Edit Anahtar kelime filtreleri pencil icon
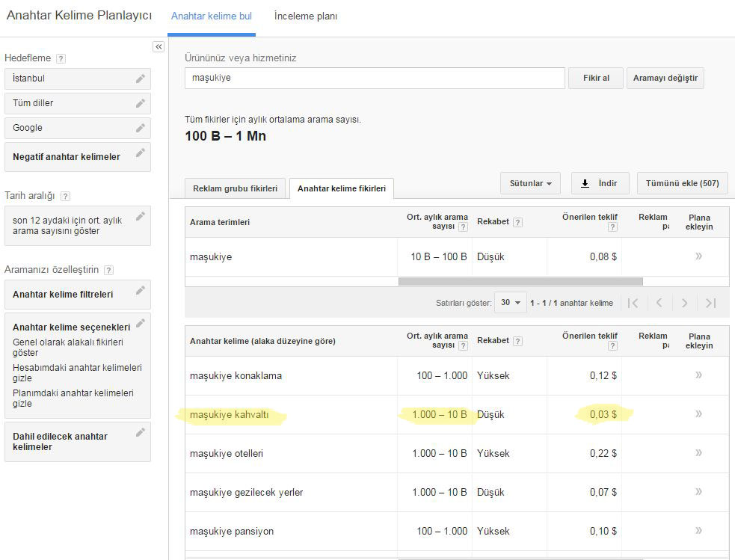 coord(140,292)
